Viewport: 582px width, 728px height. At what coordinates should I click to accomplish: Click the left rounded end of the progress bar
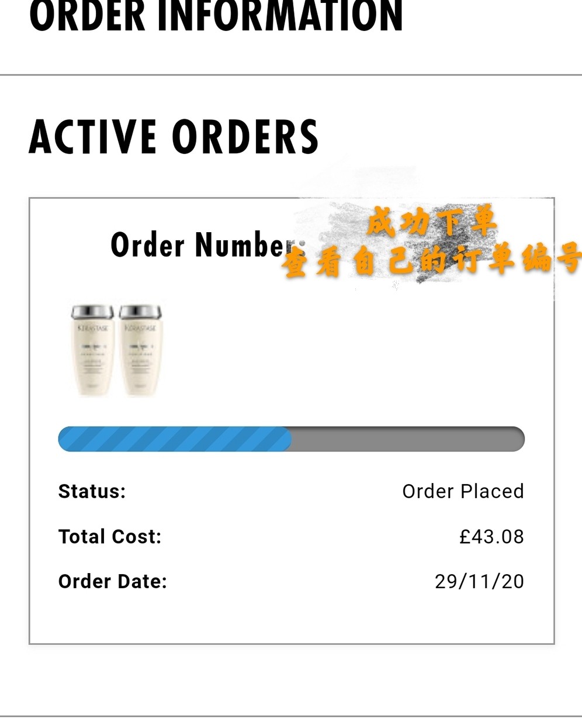click(65, 439)
